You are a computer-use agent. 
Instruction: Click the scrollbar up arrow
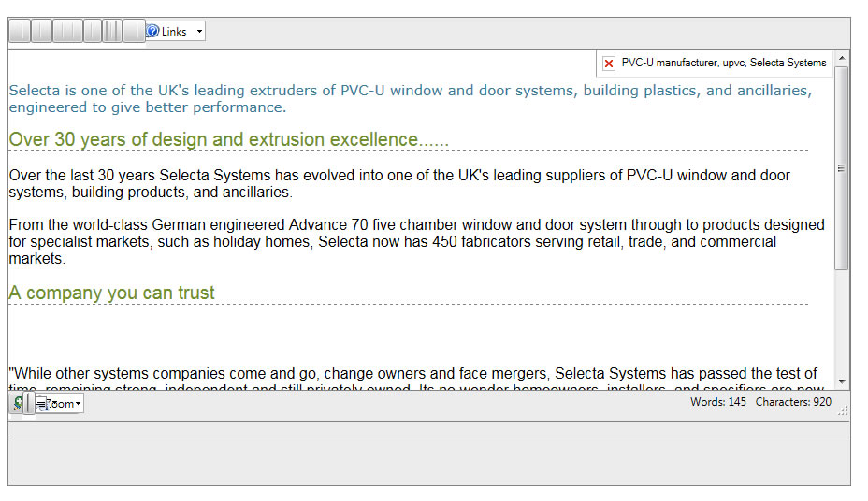tap(842, 59)
